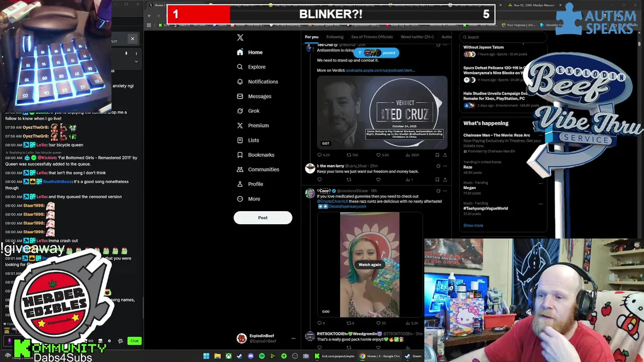The width and height of the screenshot is (644, 362).
Task: Open podcasts.apple.com link in Ted Cruz post
Action: pos(380,70)
